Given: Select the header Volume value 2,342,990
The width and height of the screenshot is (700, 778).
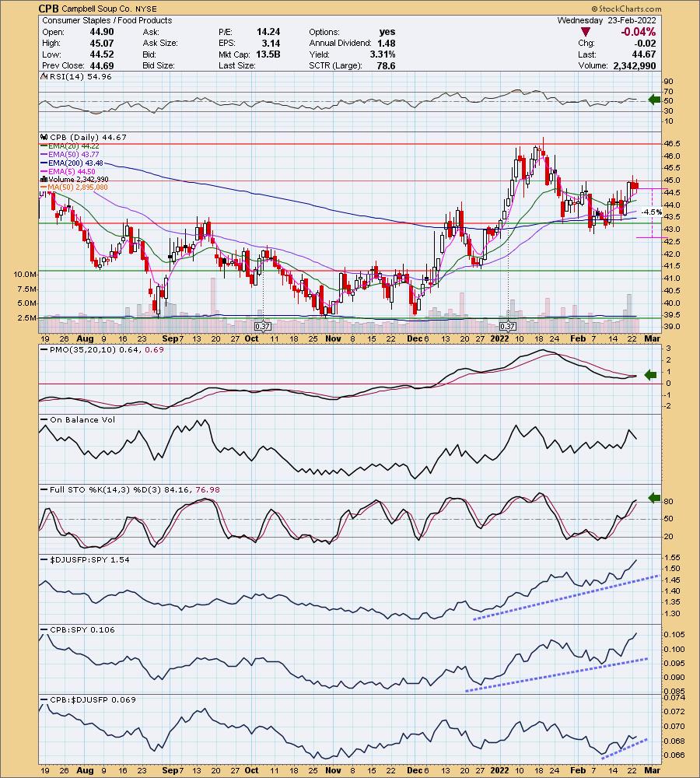Looking at the screenshot, I should point(635,65).
